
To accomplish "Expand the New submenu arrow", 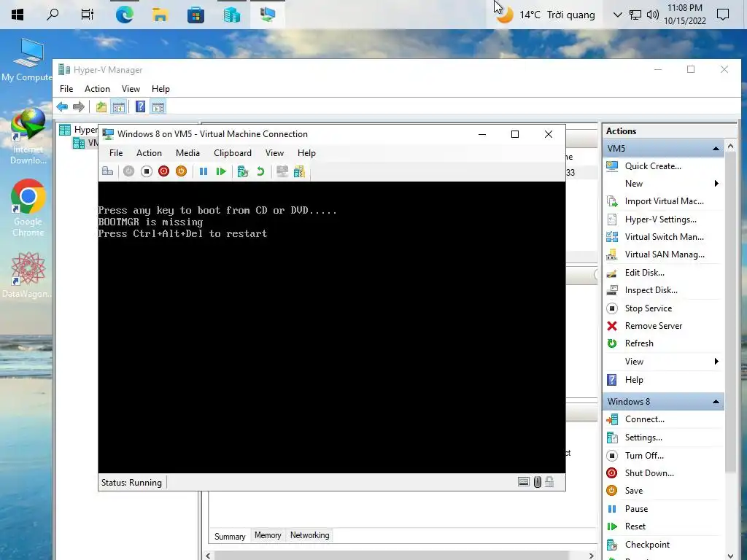I will coord(716,184).
